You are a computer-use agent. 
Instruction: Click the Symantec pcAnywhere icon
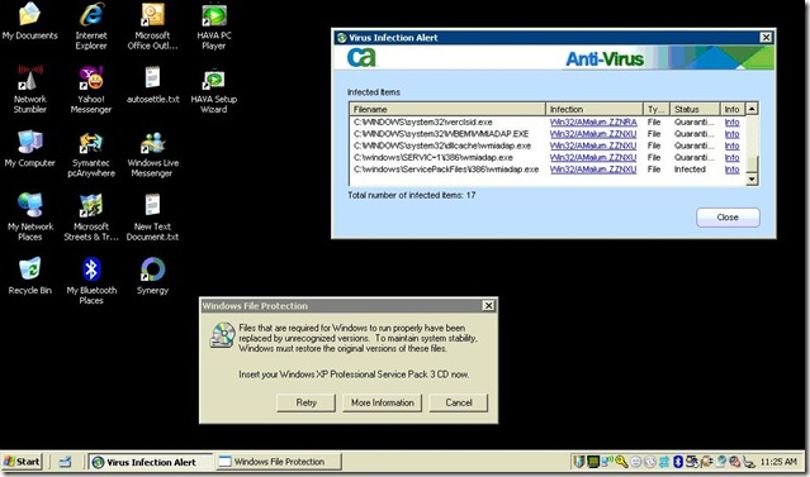click(91, 153)
